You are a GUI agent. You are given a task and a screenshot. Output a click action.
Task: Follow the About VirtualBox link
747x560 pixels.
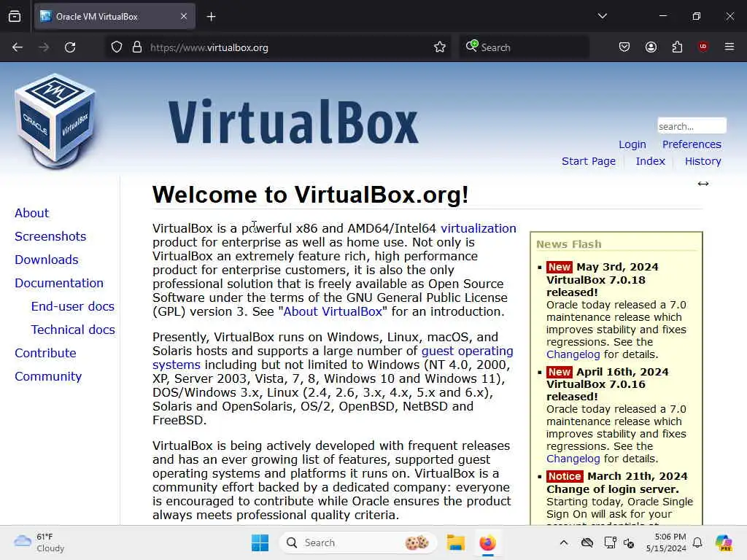pyautogui.click(x=333, y=312)
